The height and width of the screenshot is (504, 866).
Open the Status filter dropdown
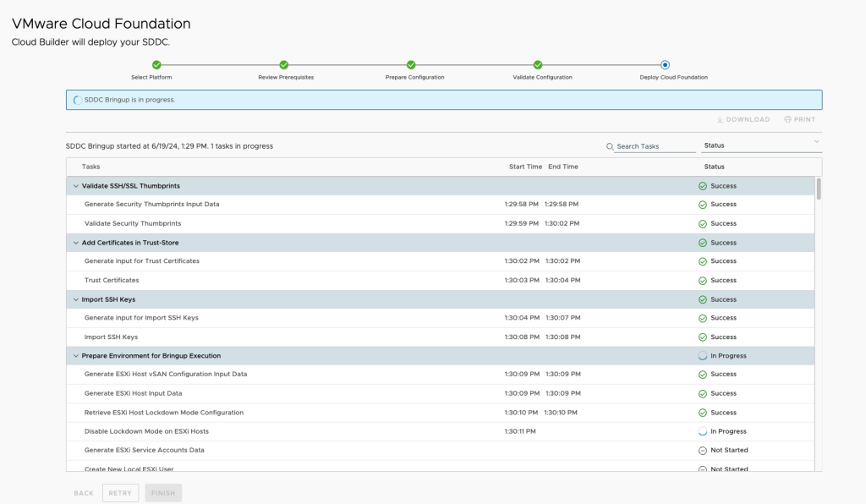click(x=762, y=145)
